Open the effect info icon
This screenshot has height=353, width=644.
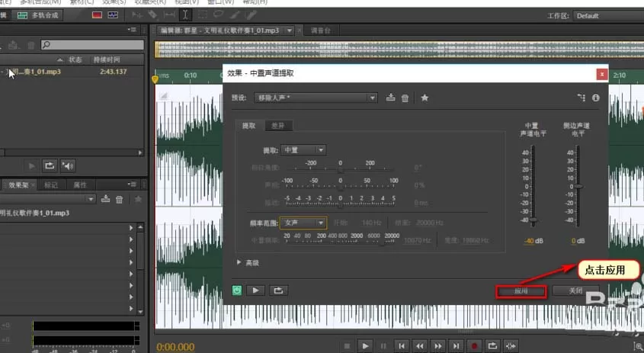tap(595, 98)
